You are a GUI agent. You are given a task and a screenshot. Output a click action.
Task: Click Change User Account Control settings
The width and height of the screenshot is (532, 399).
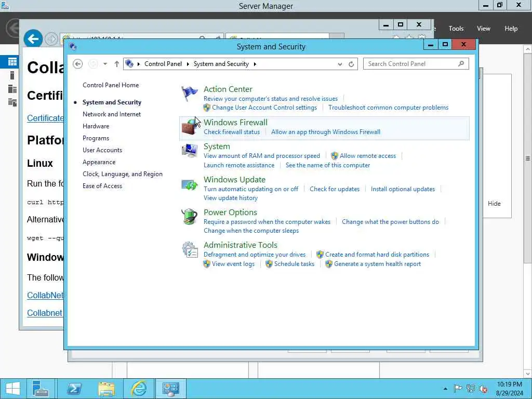tap(264, 108)
